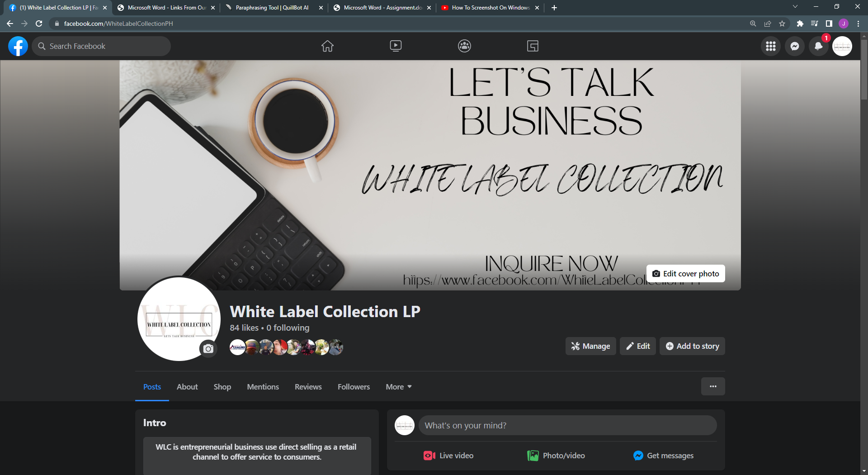Close the White Label Collection LP tab
Image resolution: width=868 pixels, height=475 pixels.
click(x=105, y=8)
